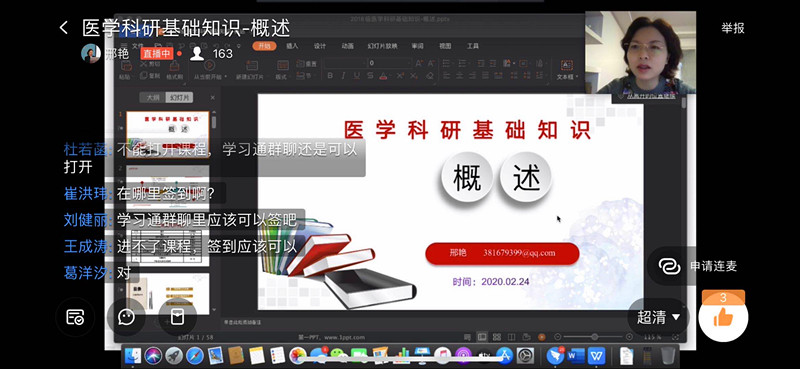800x369 pixels.
Task: Decrease font size with A- icon
Action: pos(432,63)
